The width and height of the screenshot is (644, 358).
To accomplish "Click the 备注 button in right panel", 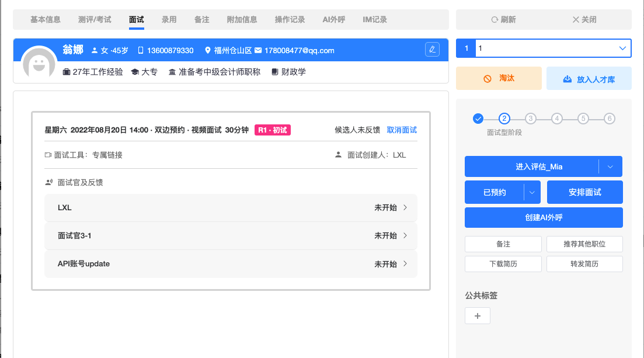I will (x=503, y=244).
